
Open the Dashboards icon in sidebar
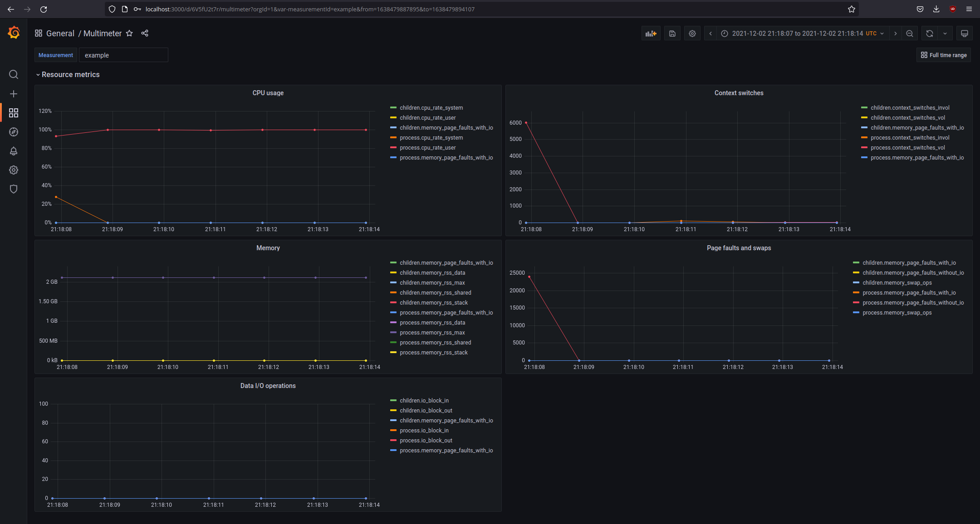[x=14, y=113]
